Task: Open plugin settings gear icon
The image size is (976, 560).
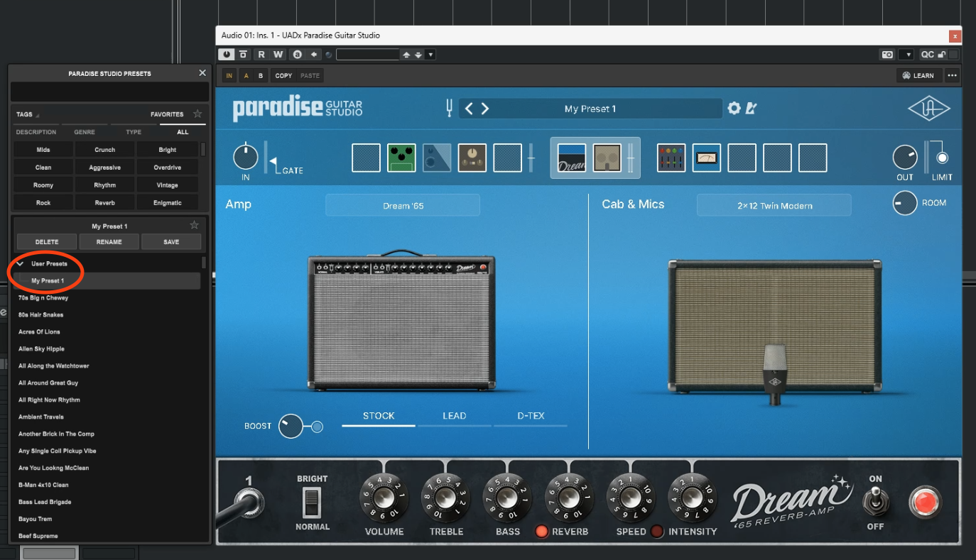Action: coord(734,109)
